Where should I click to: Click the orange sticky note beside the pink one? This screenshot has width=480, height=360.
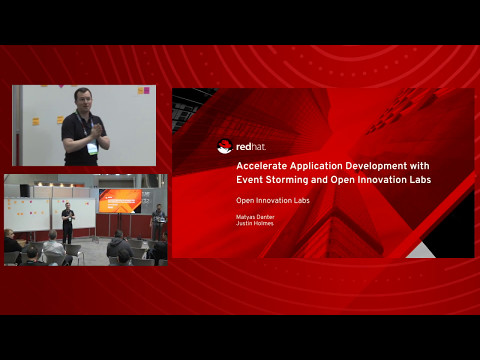[141, 90]
